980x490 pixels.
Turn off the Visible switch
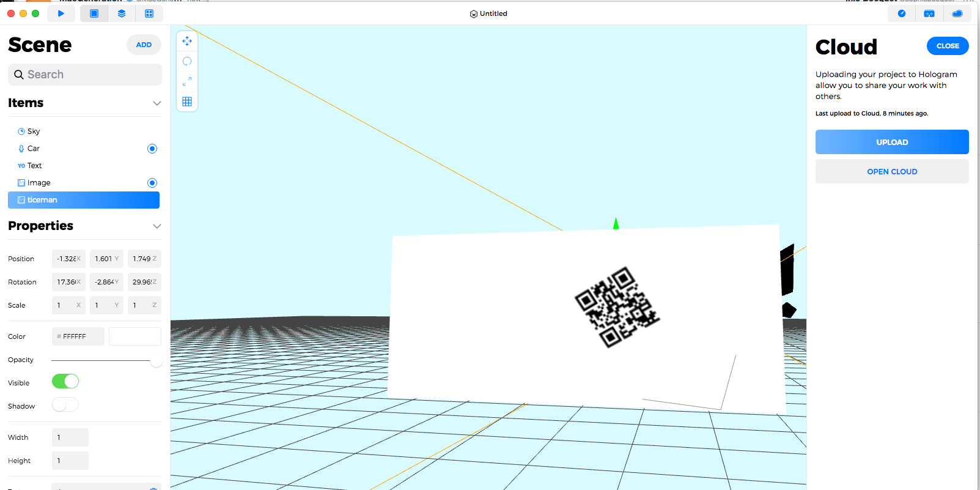pyautogui.click(x=65, y=382)
